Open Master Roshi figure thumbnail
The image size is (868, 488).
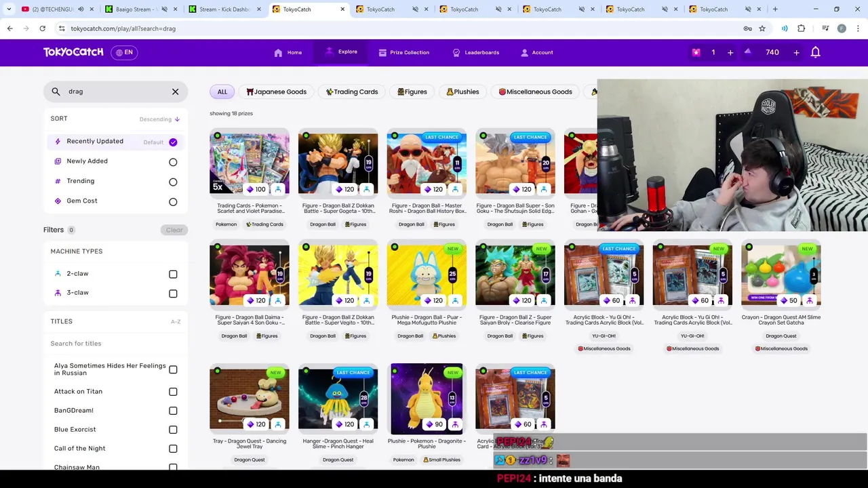[x=427, y=163]
